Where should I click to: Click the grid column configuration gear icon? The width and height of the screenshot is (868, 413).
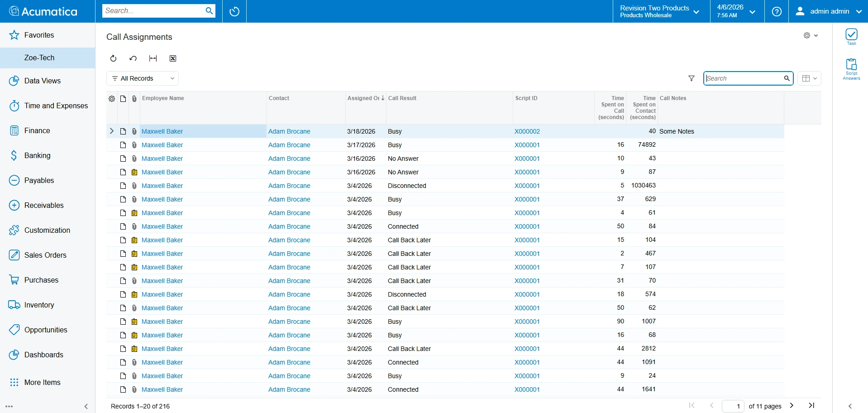pos(112,98)
